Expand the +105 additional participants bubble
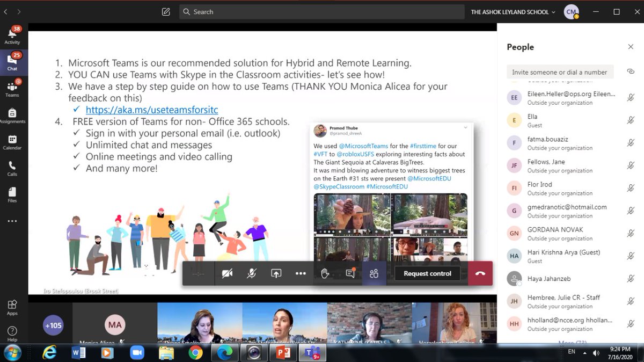Image resolution: width=644 pixels, height=362 pixels. coord(53,325)
